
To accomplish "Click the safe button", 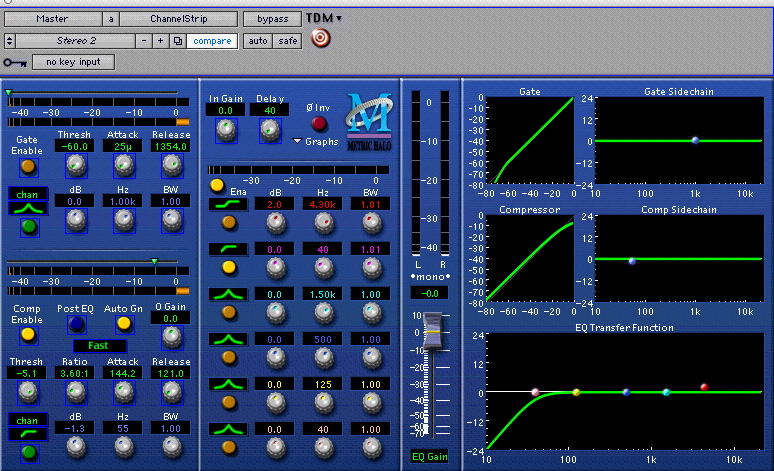I will click(287, 41).
